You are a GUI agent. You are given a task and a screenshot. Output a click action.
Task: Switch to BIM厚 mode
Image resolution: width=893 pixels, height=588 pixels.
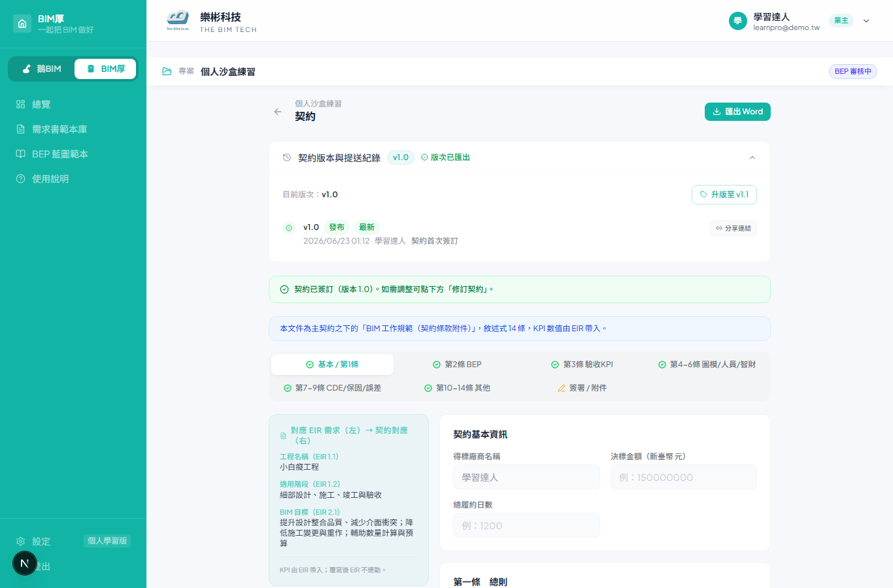[105, 69]
